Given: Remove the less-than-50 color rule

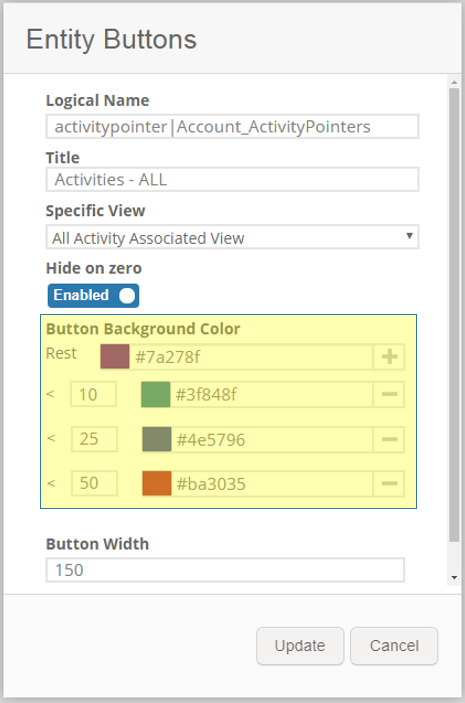Looking at the screenshot, I should [389, 484].
